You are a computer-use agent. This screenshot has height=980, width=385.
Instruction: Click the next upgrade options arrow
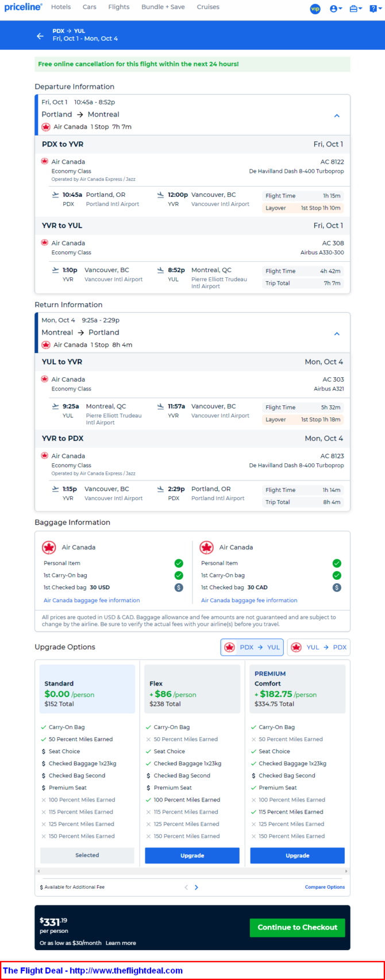click(x=197, y=888)
